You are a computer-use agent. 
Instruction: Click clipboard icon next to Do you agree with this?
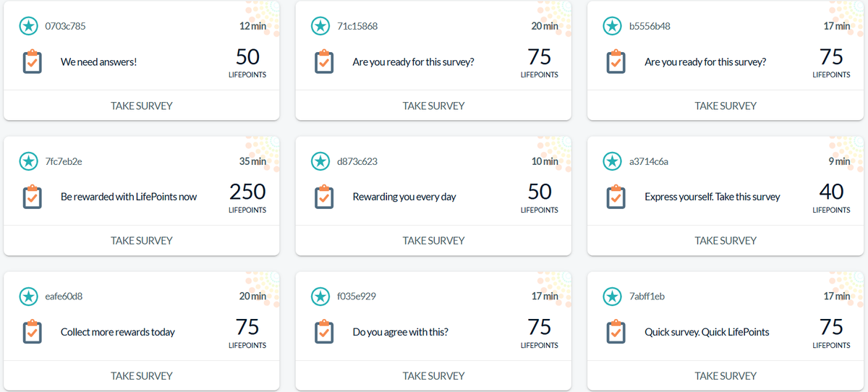[324, 332]
